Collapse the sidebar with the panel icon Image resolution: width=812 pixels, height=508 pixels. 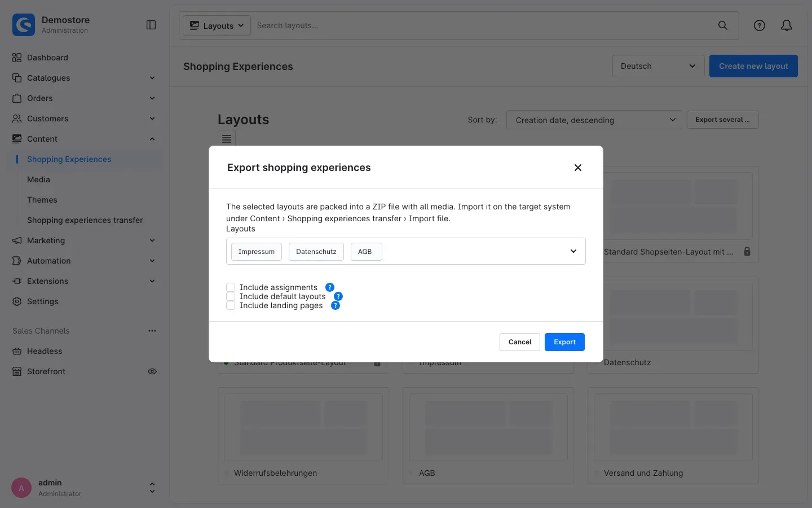pos(151,25)
